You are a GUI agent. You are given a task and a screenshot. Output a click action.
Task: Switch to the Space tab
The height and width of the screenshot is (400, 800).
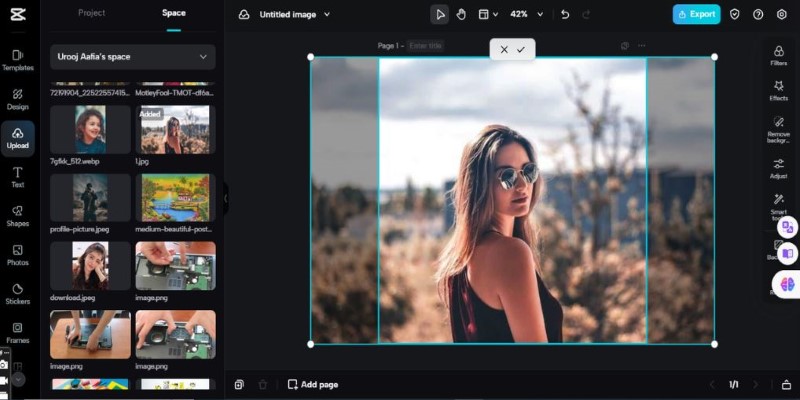(173, 13)
